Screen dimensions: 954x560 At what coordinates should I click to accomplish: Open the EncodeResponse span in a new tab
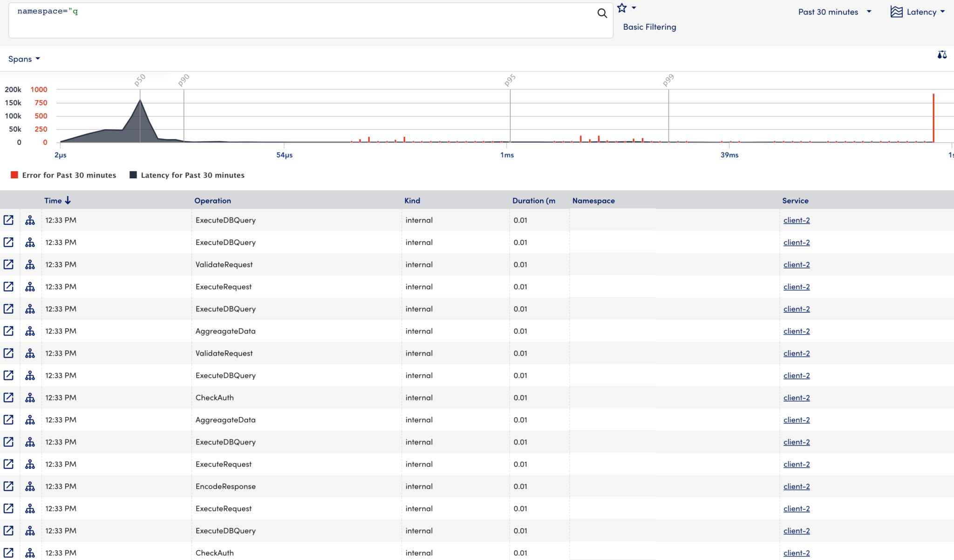8,486
